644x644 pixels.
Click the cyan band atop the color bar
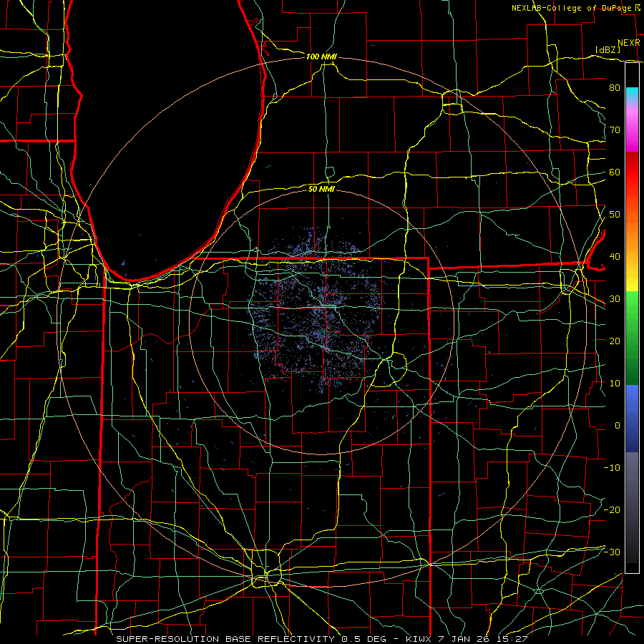(x=632, y=94)
